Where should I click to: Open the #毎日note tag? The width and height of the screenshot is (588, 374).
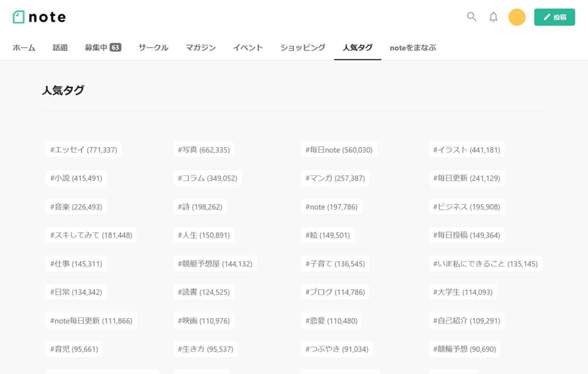point(339,150)
